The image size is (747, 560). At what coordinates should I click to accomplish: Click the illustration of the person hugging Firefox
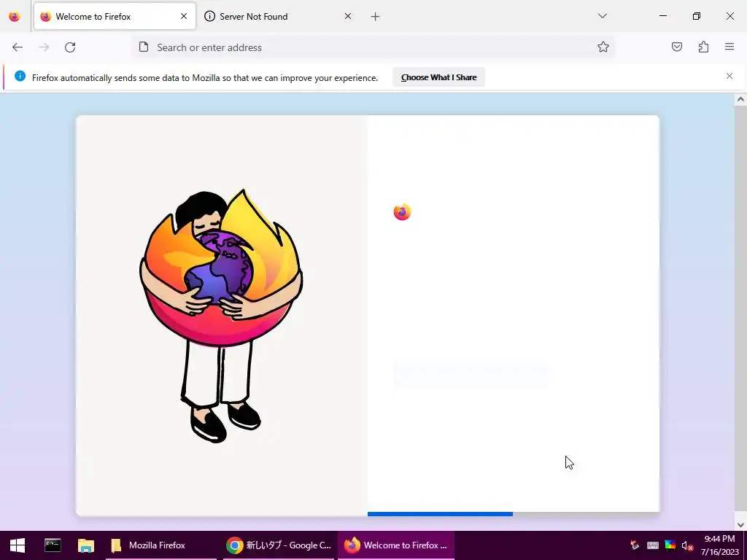pyautogui.click(x=221, y=316)
